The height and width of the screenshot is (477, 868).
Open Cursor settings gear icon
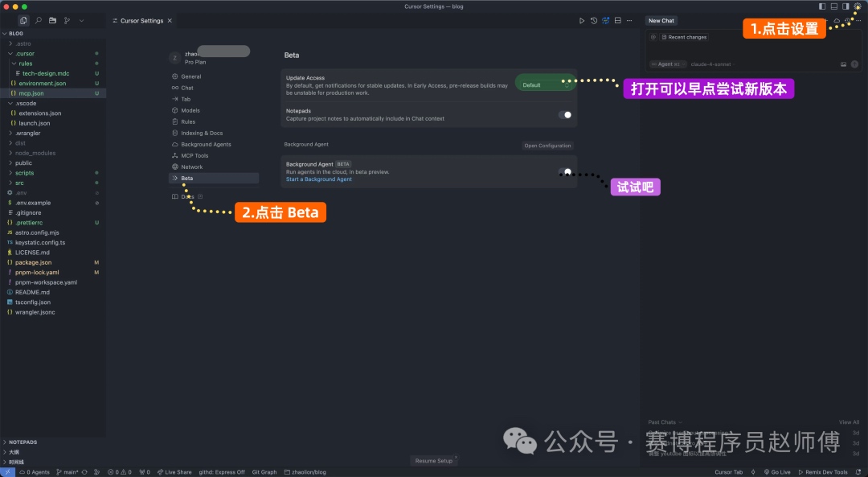point(858,6)
